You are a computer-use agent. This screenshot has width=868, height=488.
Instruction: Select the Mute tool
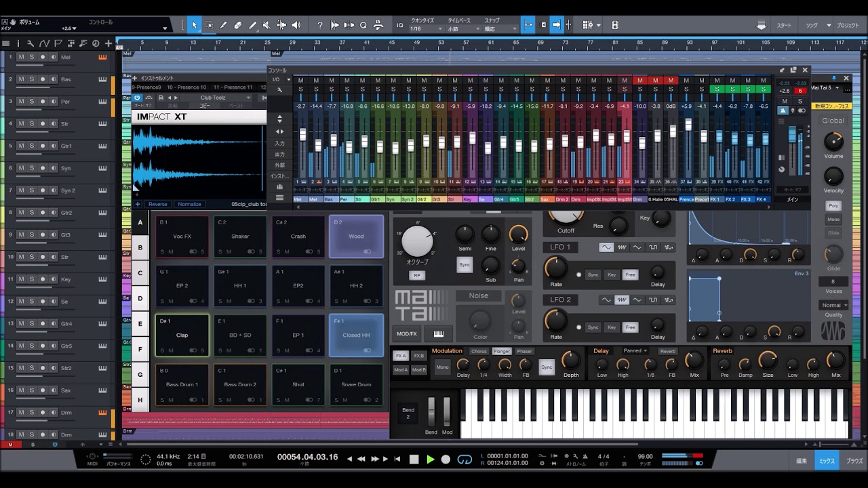click(267, 25)
